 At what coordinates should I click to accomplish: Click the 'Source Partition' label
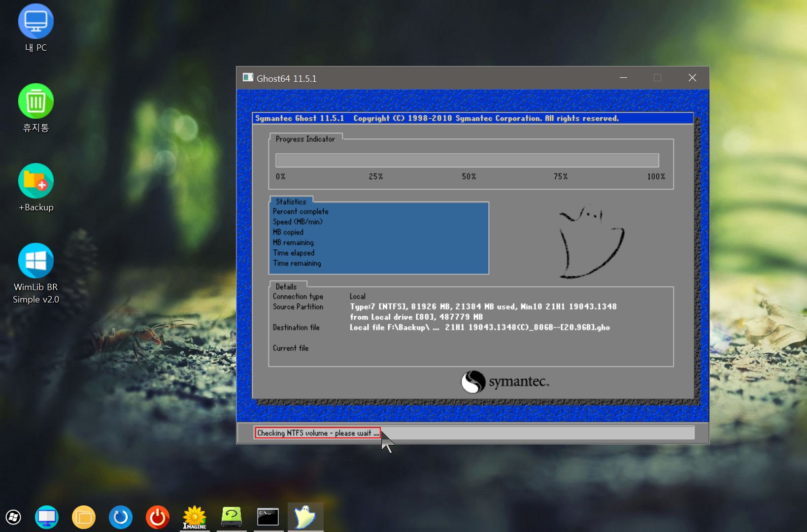point(298,306)
